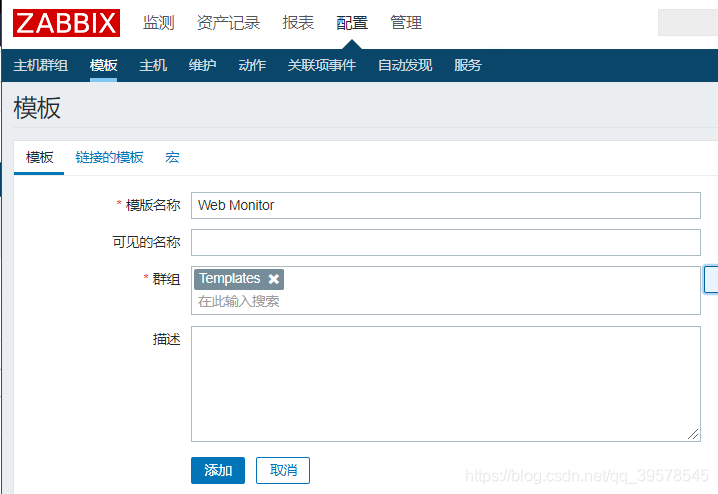Select the 模板 form tab
This screenshot has height=494, width=718.
click(x=39, y=157)
